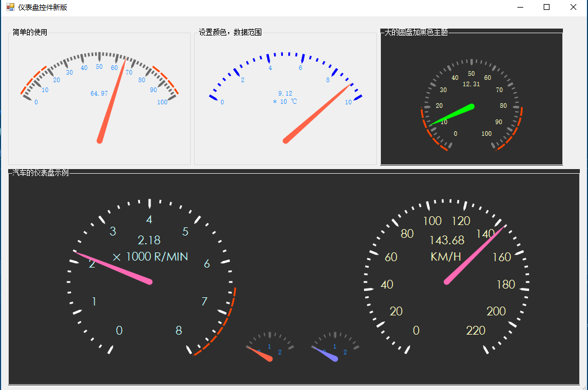Click the 12.31 value in the dark gauge
Image resolution: width=588 pixels, height=390 pixels.
click(471, 85)
